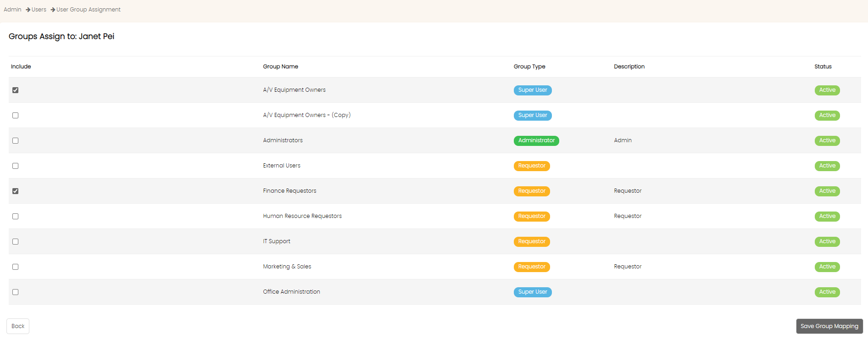
Task: Save the group mapping
Action: pyautogui.click(x=829, y=326)
